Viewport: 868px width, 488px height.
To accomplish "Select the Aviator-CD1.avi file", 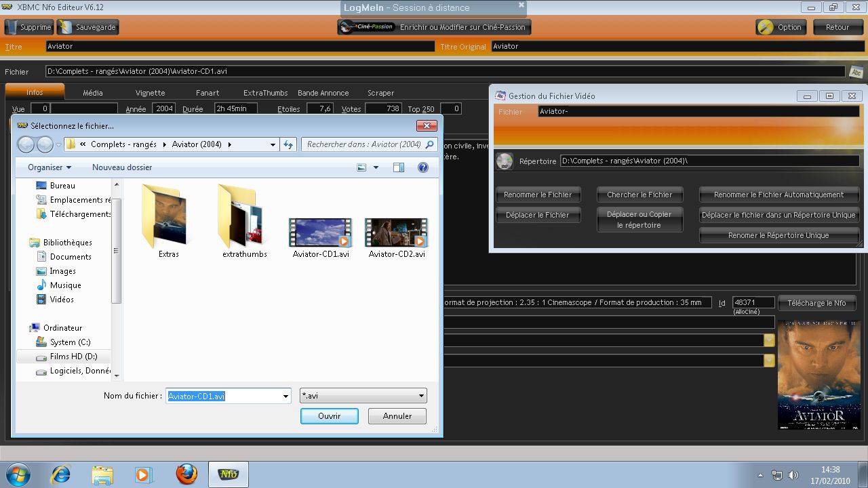I will [321, 237].
